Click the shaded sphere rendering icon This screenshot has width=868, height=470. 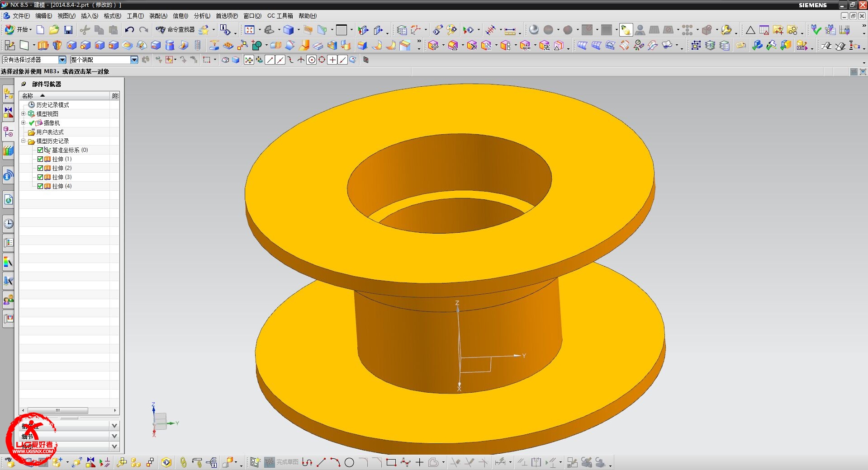tap(534, 30)
